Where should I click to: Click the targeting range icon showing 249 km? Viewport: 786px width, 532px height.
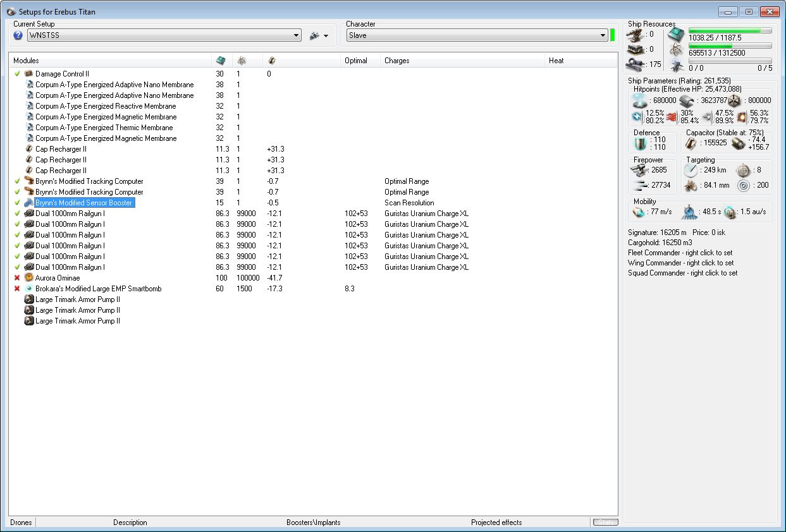[691, 171]
